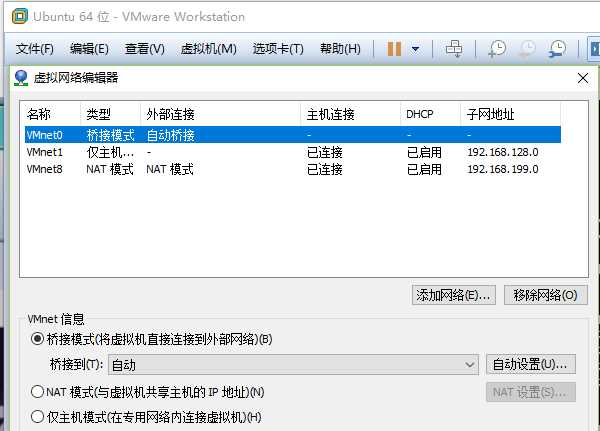Screen dimensions: 600x431
Task: Click the 主机连接 column header
Action: click(x=351, y=114)
